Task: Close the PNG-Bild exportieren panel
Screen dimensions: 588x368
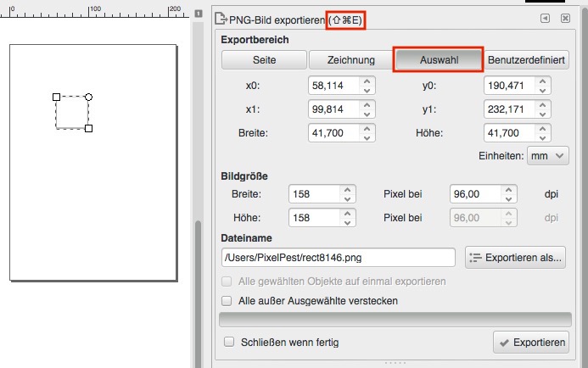Action: 565,18
